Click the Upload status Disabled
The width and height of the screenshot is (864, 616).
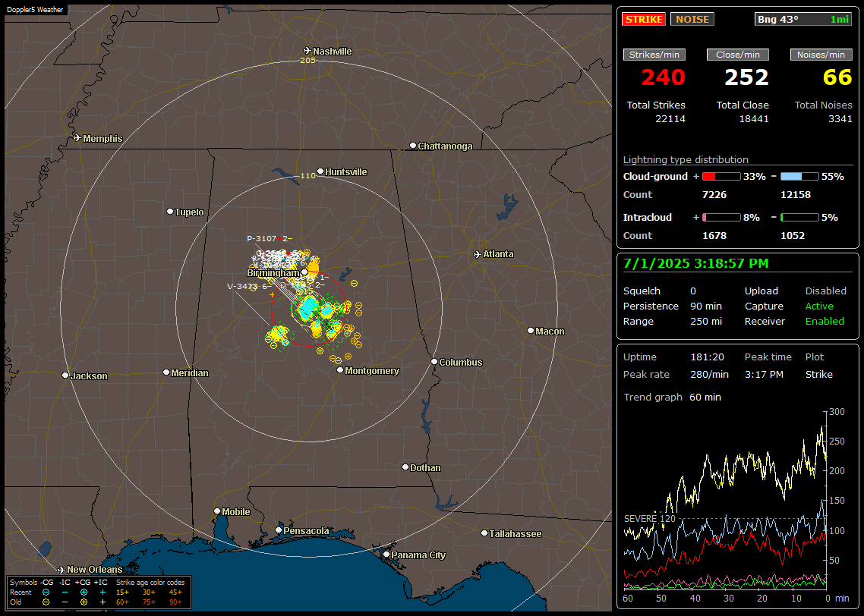coord(826,291)
